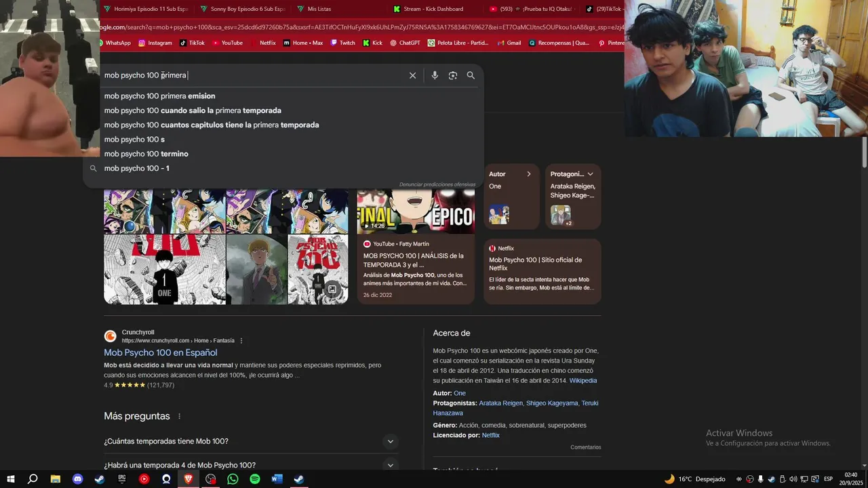Image resolution: width=868 pixels, height=488 pixels.
Task: Clear the search box with the X icon
Action: [412, 75]
